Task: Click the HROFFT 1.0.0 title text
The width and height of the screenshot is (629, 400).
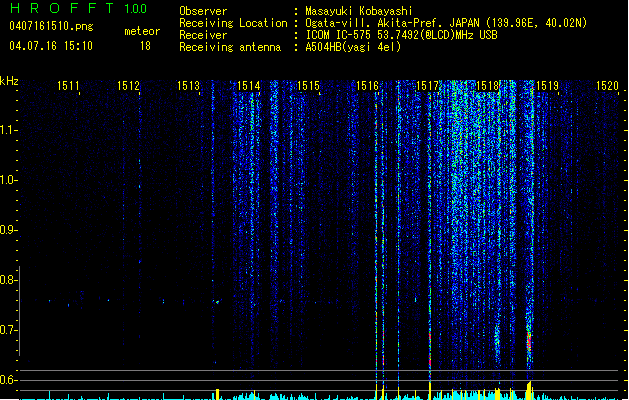Action: [78, 8]
